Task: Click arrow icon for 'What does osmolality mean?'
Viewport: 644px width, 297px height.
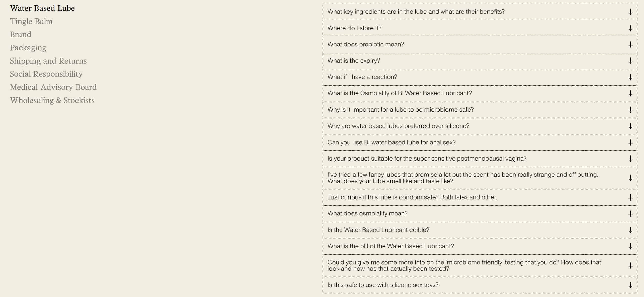Action: [630, 214]
